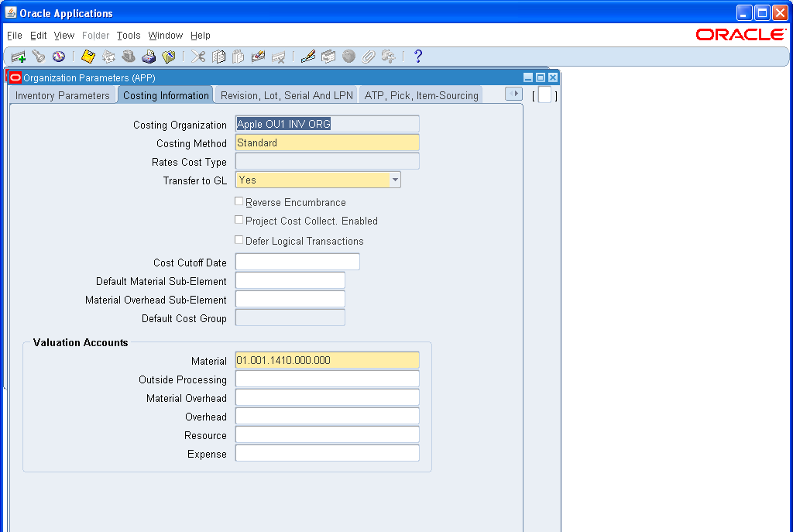Open the Revision, Lot, Serial And LPN tab

click(x=285, y=94)
